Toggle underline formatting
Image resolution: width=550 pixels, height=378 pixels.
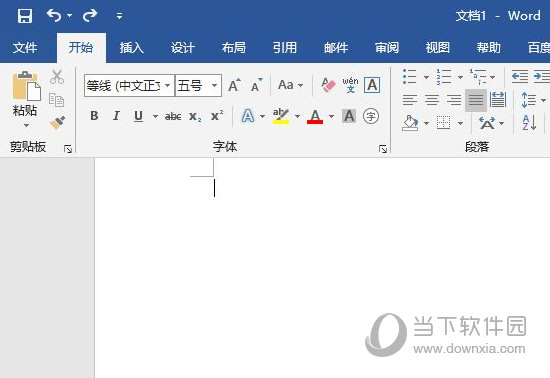[139, 116]
